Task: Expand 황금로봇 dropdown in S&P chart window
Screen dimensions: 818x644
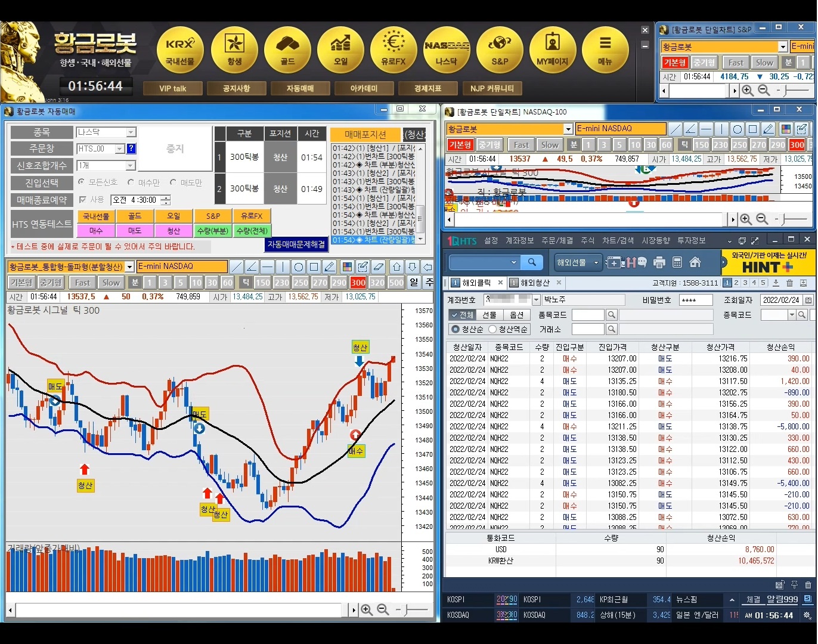Action: pyautogui.click(x=782, y=47)
